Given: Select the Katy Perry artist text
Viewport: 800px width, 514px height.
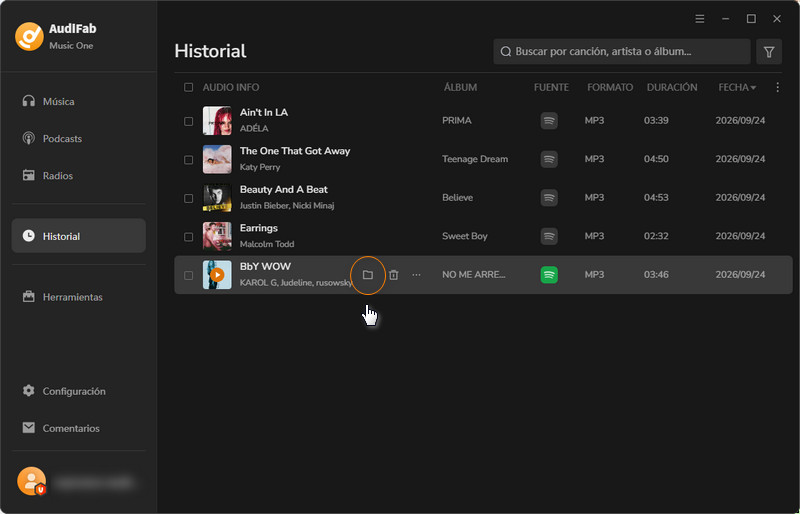Looking at the screenshot, I should 260,167.
